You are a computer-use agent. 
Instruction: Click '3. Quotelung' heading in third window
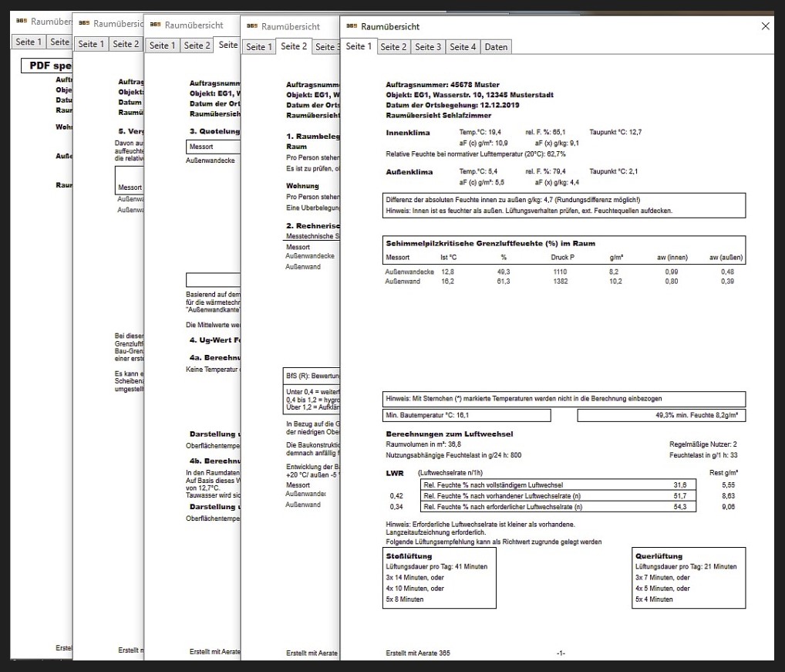(215, 131)
